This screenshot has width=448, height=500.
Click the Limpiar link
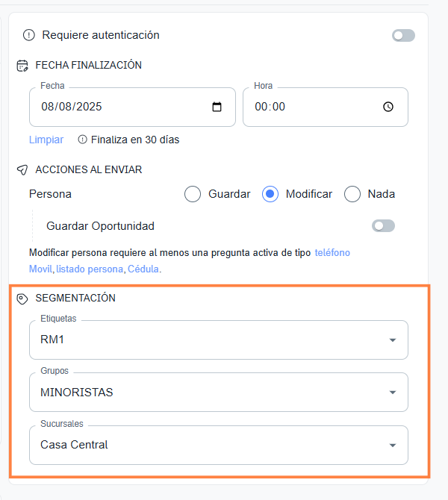(46, 140)
